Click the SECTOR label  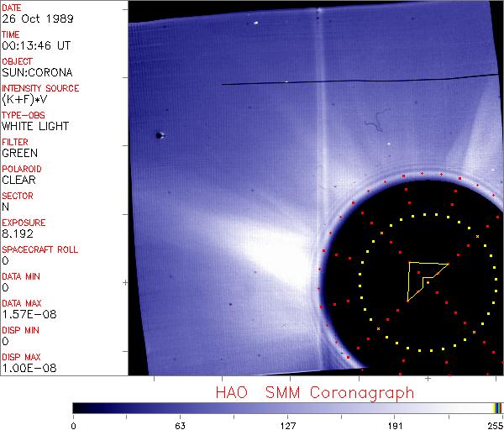point(18,196)
